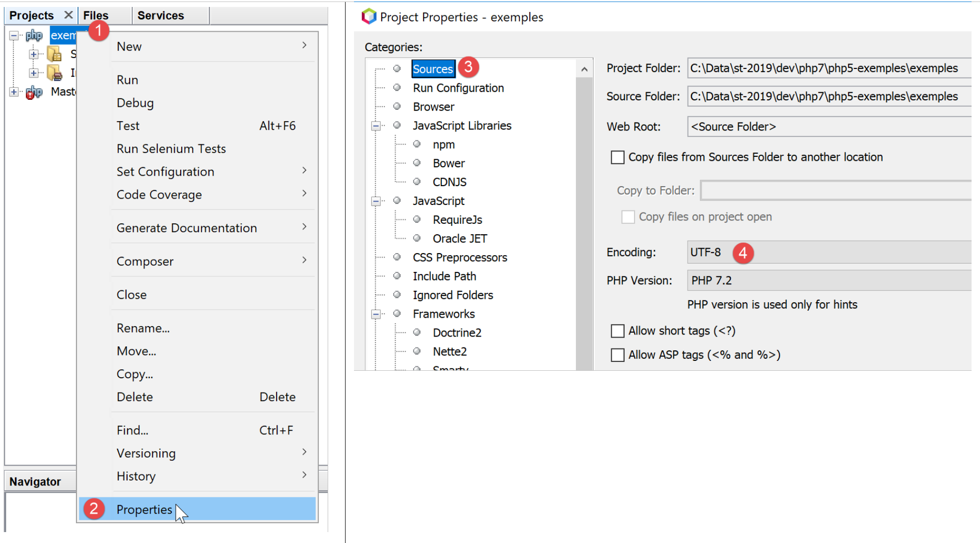Click the NetBeans Project Properties window icon

(x=368, y=16)
